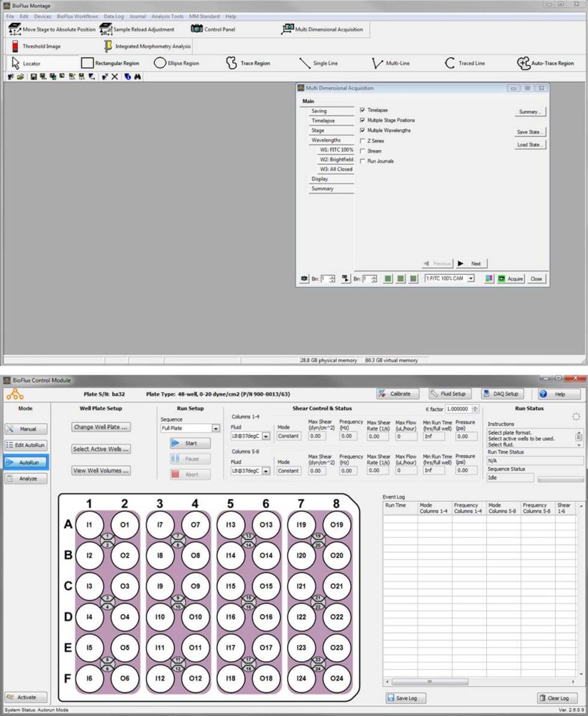Adjust the K factor stepper arrows

coord(475,409)
